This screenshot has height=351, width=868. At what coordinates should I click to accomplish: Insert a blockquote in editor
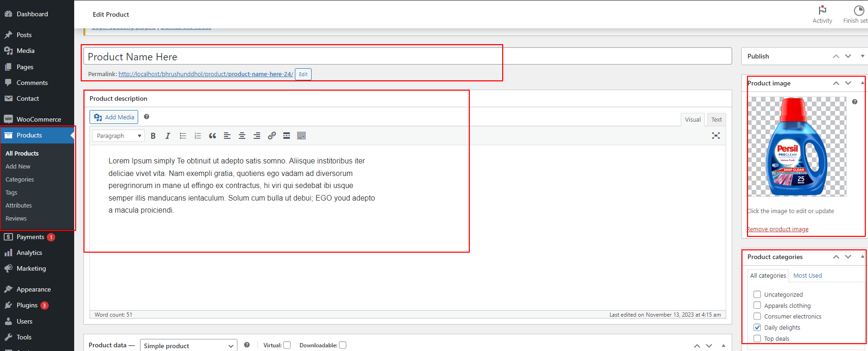click(x=212, y=136)
